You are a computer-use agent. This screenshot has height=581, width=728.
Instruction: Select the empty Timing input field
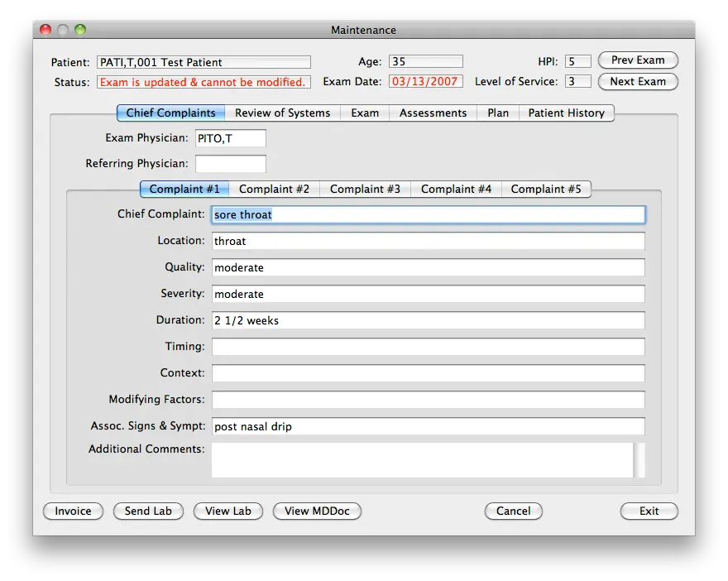(428, 347)
